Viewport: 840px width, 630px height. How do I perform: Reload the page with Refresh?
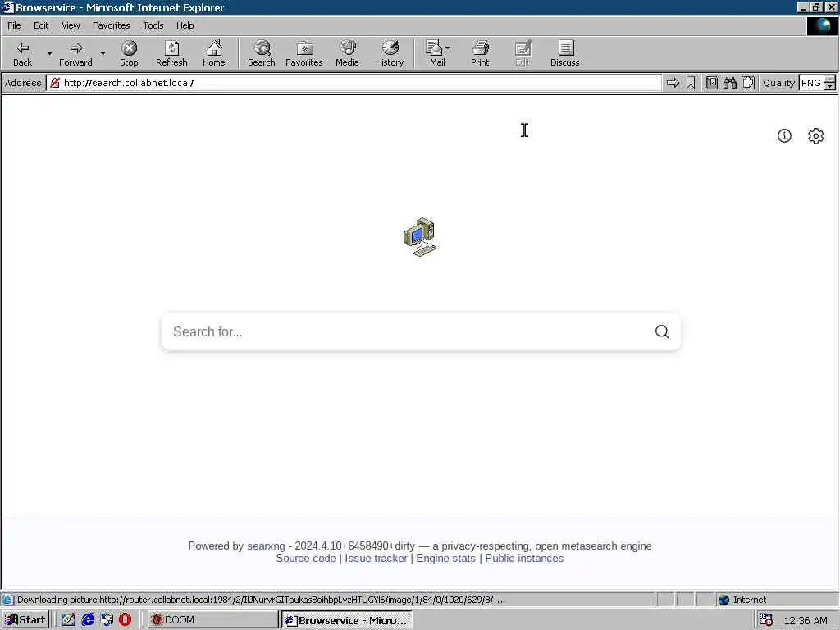(171, 53)
